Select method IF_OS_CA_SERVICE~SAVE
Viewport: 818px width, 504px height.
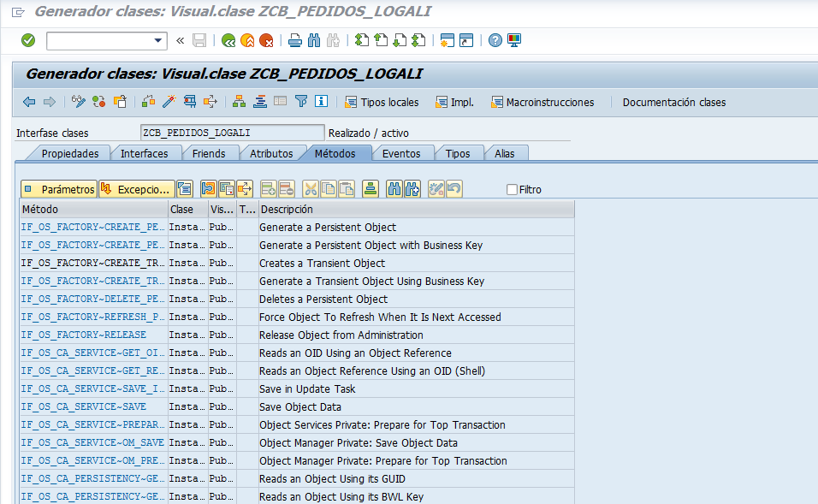click(84, 407)
